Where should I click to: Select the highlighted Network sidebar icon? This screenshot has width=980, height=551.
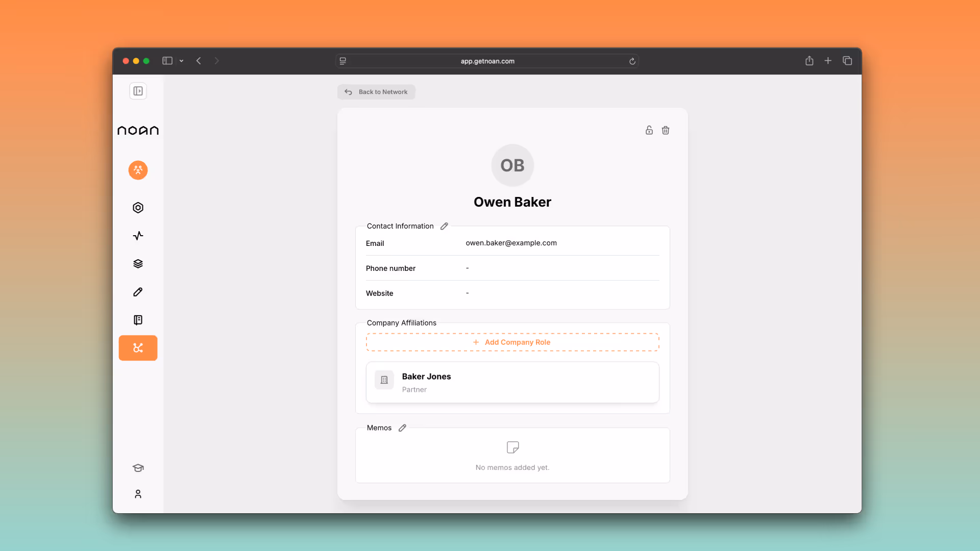point(138,348)
